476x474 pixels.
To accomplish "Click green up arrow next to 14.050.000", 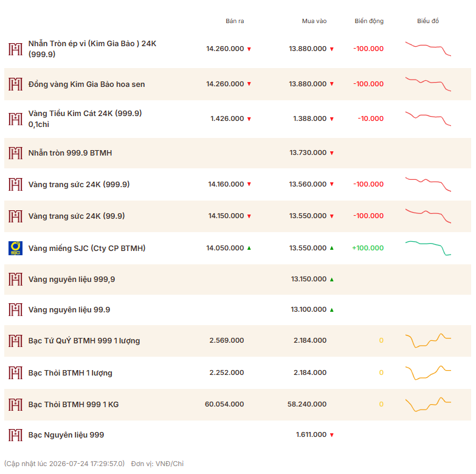I will click(249, 248).
